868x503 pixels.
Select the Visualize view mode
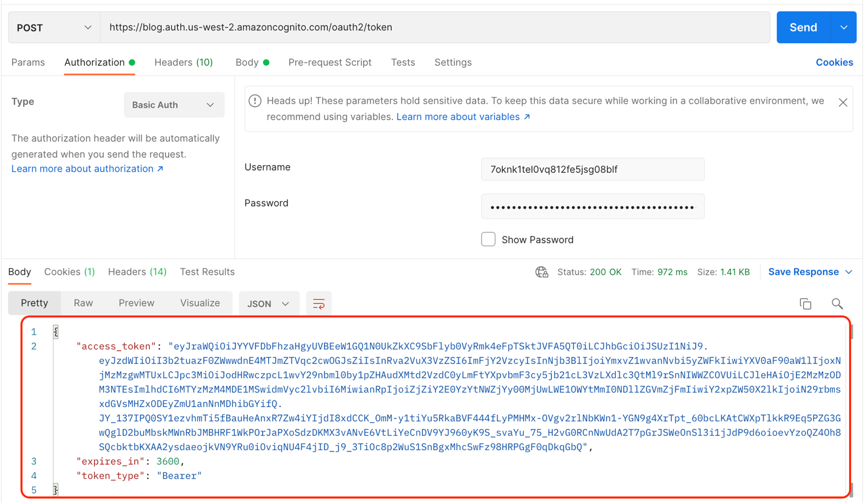[x=200, y=303]
